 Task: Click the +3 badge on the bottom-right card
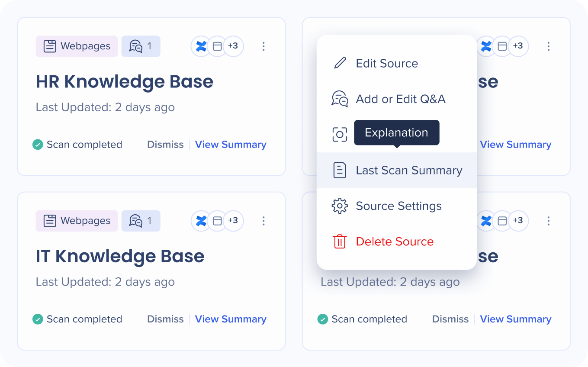[x=518, y=221]
